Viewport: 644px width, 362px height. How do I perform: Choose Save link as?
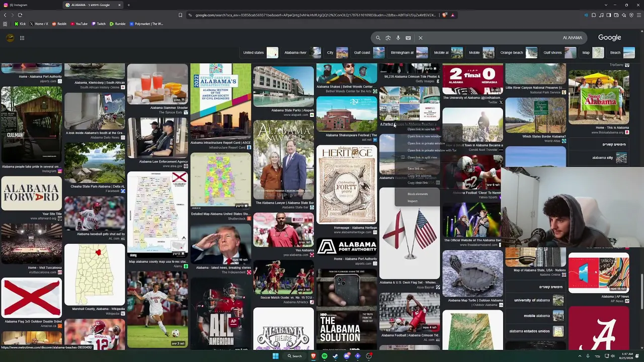(416, 169)
